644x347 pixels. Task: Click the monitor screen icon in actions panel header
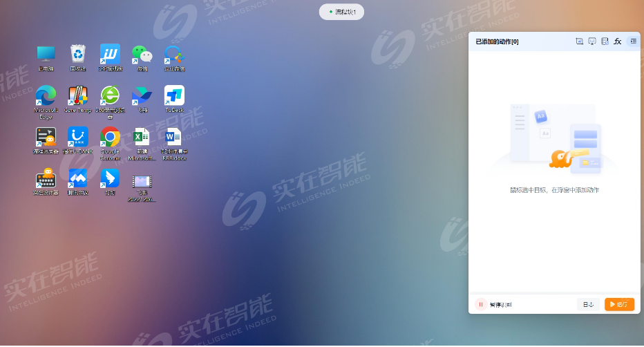(592, 41)
